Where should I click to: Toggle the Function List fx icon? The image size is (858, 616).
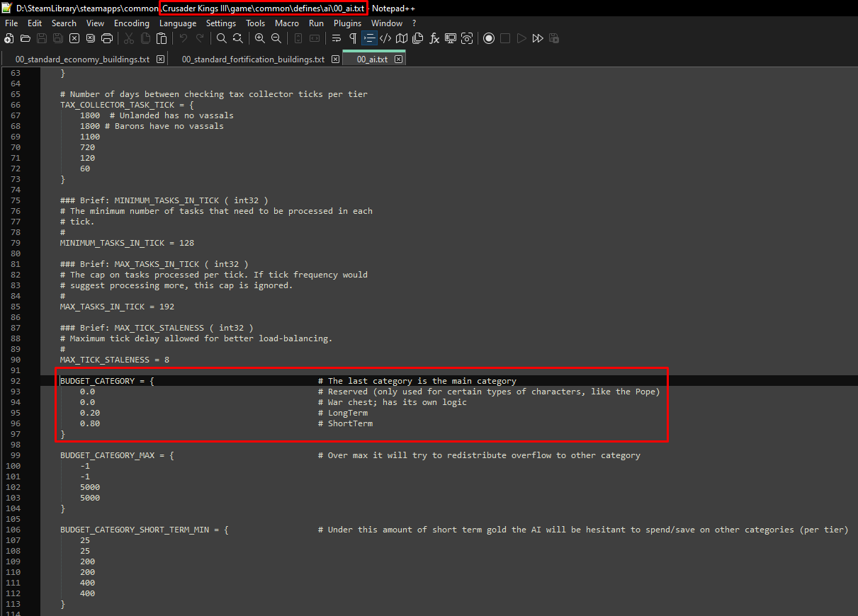click(x=434, y=38)
